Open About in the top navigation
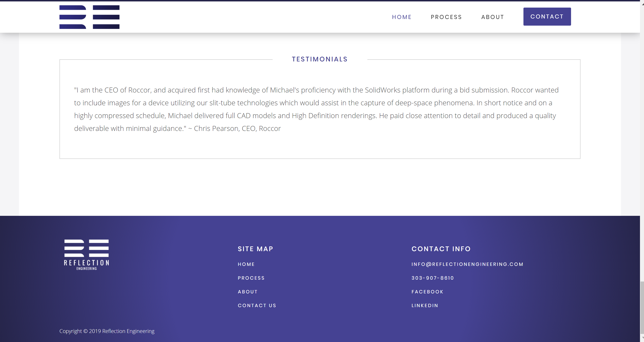The height and width of the screenshot is (342, 644). click(492, 17)
